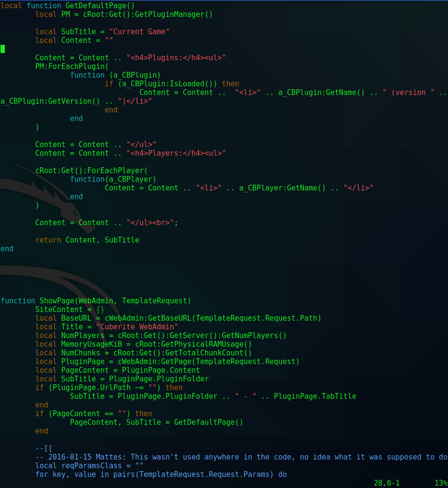Click the "<h4>Plugins:</h4><ul>" string

(x=176, y=58)
